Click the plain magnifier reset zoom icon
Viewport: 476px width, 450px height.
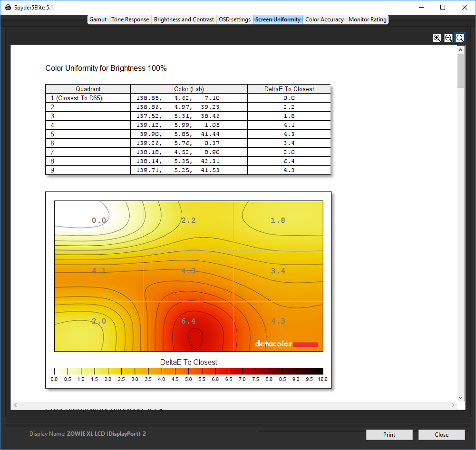(x=460, y=38)
